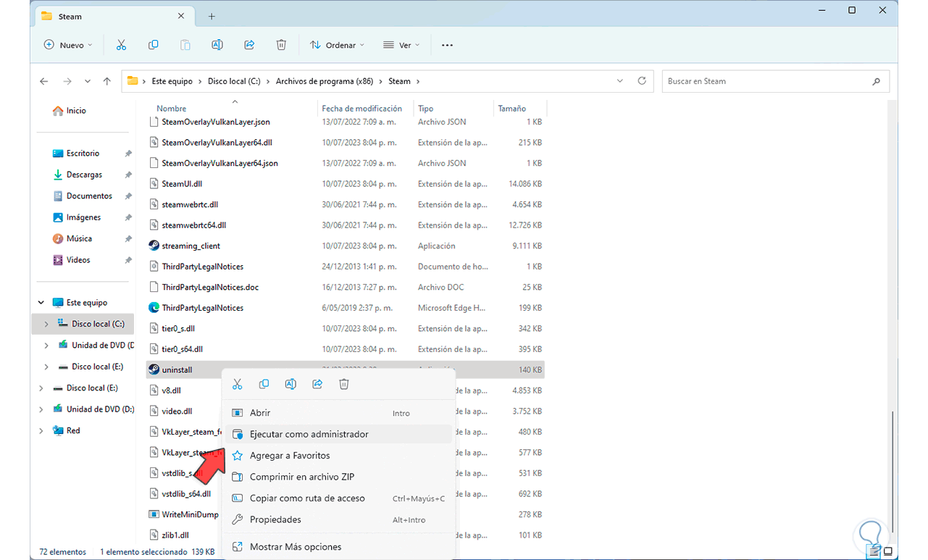The width and height of the screenshot is (928, 560).
Task: Click the file icon beside WriteMiniDump
Action: pyautogui.click(x=154, y=514)
